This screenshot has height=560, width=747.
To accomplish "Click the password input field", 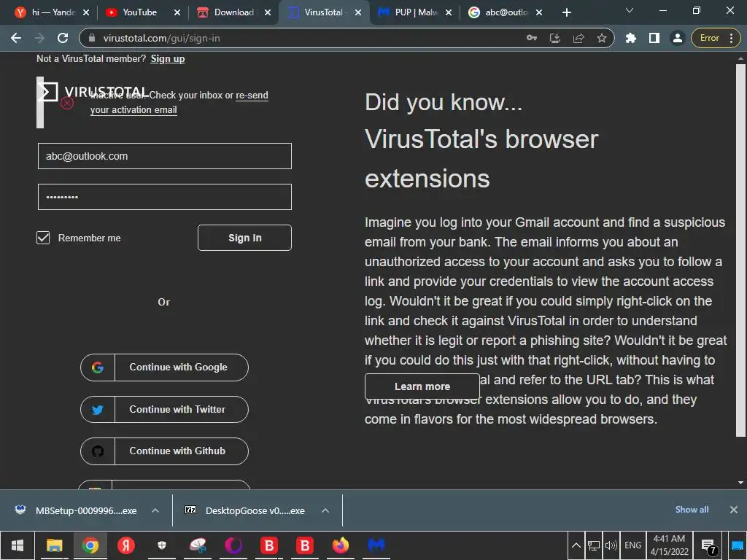I will click(x=164, y=197).
